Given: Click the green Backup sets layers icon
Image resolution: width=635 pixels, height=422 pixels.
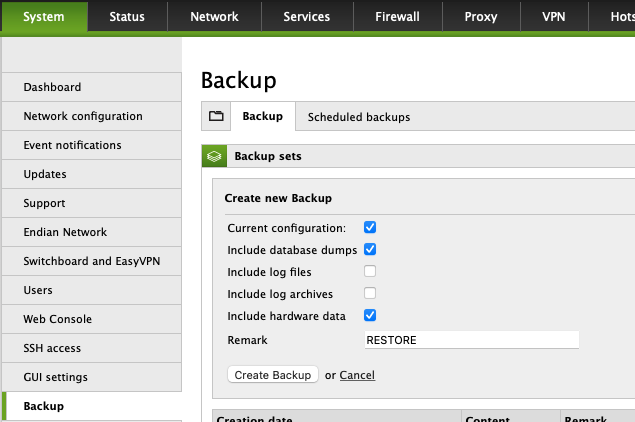Looking at the screenshot, I should (x=213, y=156).
